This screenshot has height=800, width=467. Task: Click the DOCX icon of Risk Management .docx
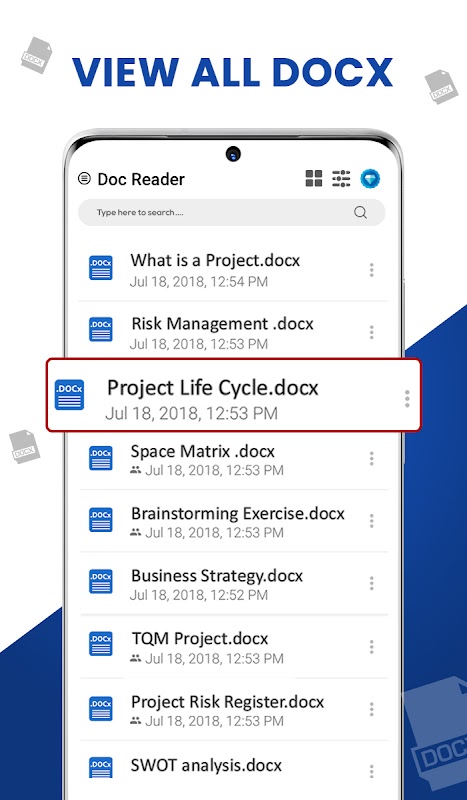pos(101,329)
